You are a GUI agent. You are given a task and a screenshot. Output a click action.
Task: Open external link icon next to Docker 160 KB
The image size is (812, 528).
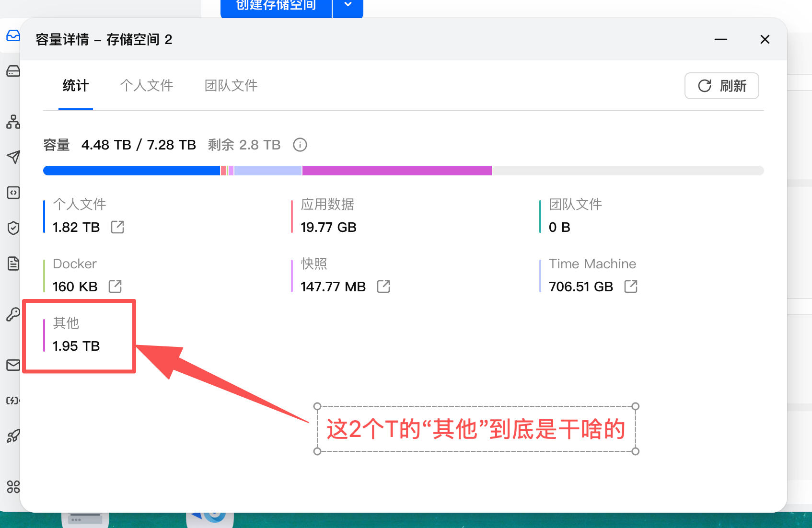115,287
